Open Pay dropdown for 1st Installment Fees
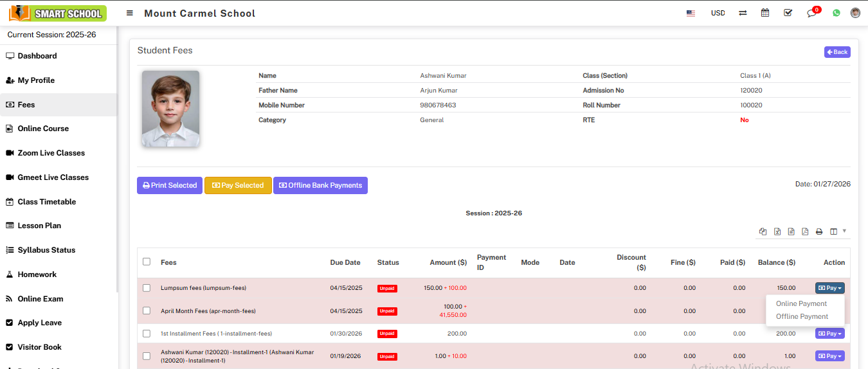 [829, 334]
